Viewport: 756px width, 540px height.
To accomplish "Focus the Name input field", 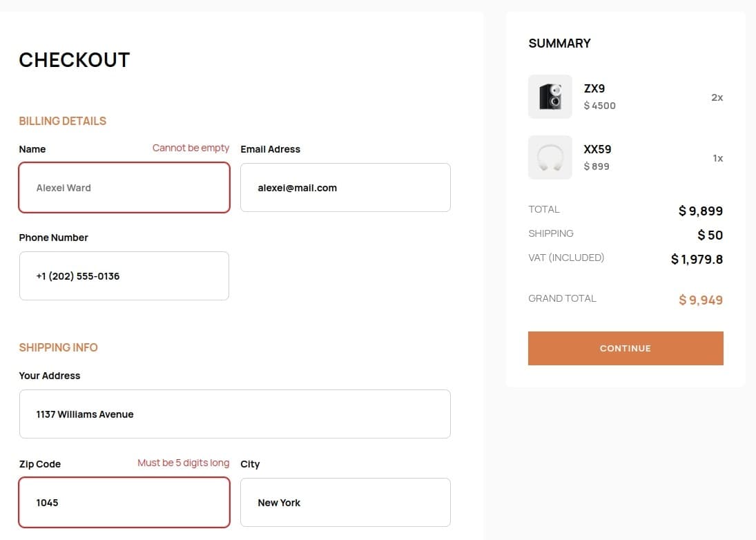I will (x=124, y=188).
